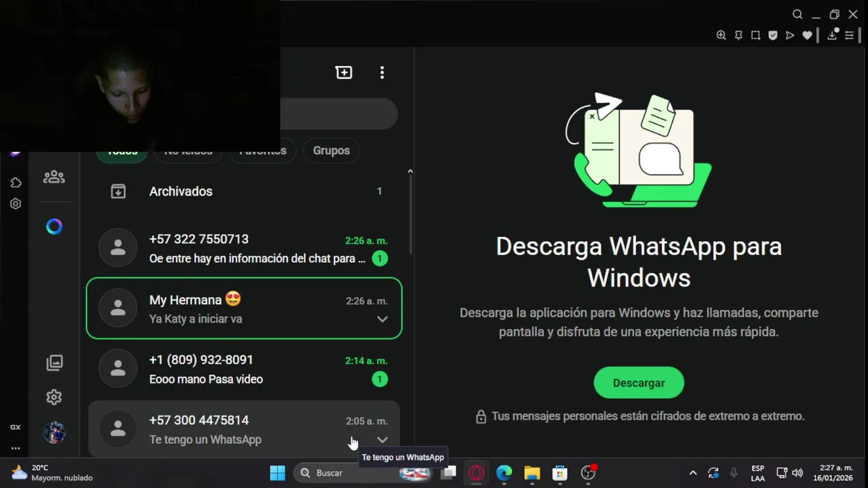
Task: Open Opera extensions cube icon
Action: pyautogui.click(x=16, y=182)
